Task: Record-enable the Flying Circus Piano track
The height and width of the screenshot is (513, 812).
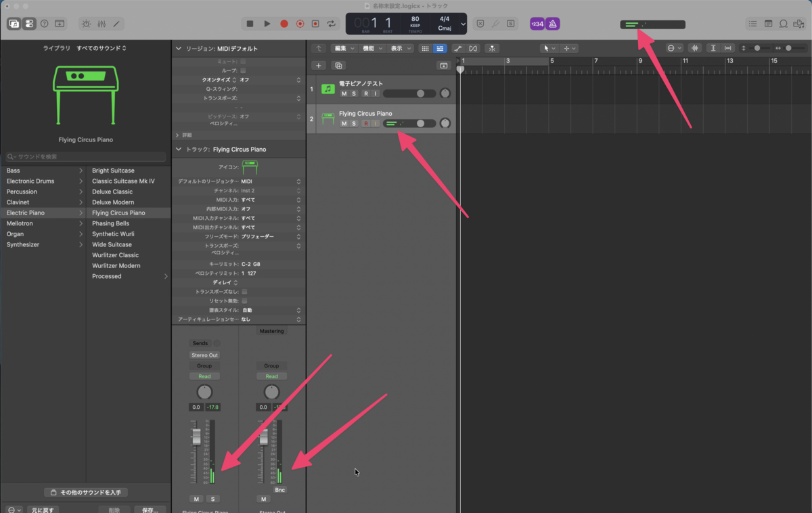Action: (366, 123)
